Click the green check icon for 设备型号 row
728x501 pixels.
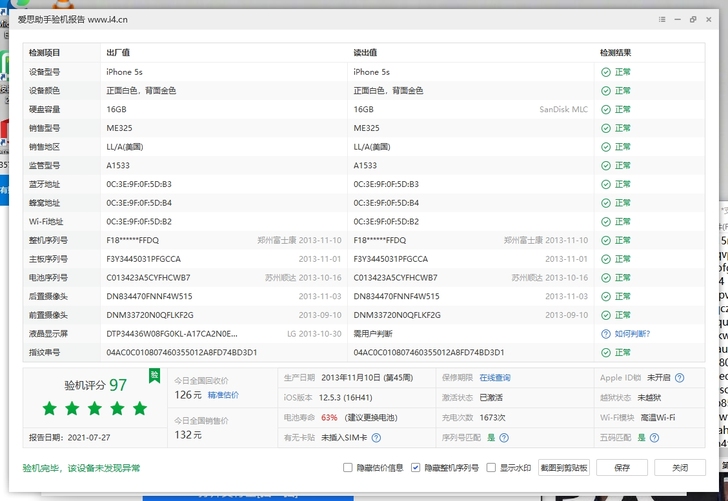point(606,72)
